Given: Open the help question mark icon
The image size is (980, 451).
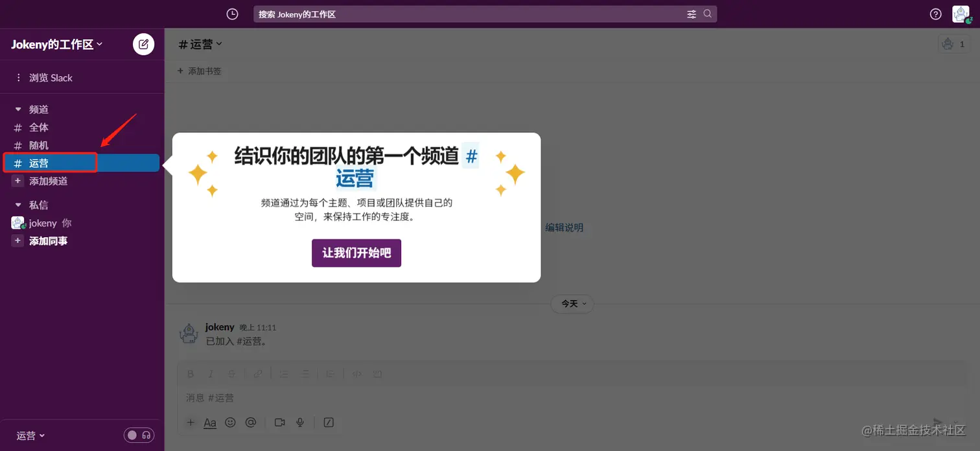Looking at the screenshot, I should pos(935,14).
